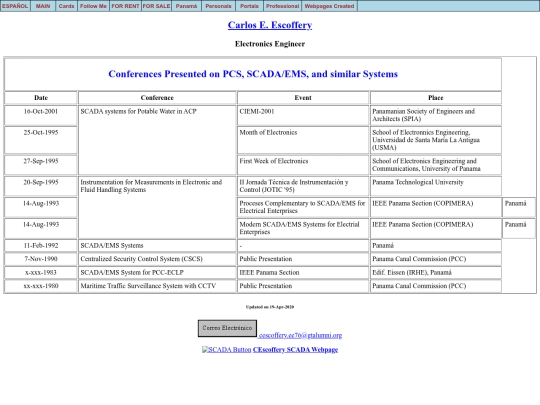Click 'Panama Technological University' place cell
This screenshot has width=540, height=405.
436,186
